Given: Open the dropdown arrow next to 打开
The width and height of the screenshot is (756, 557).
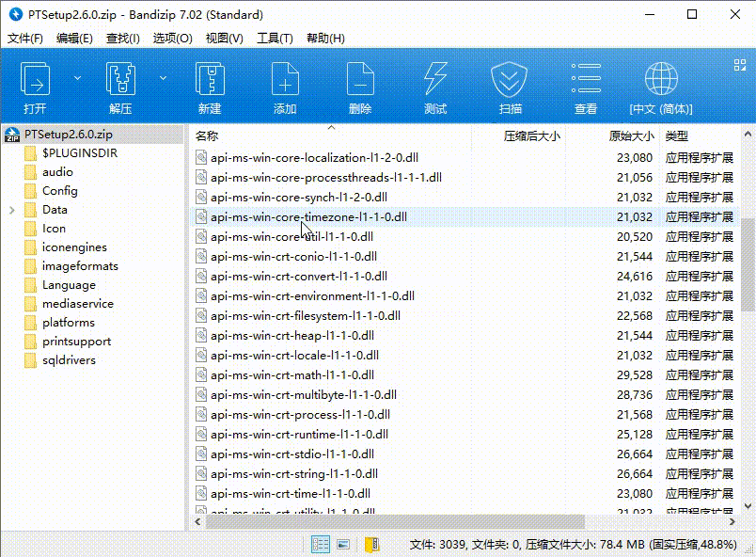Looking at the screenshot, I should tap(77, 78).
